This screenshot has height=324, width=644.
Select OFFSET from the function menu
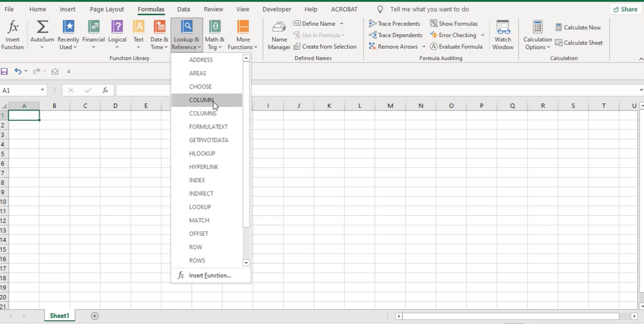(x=207, y=234)
